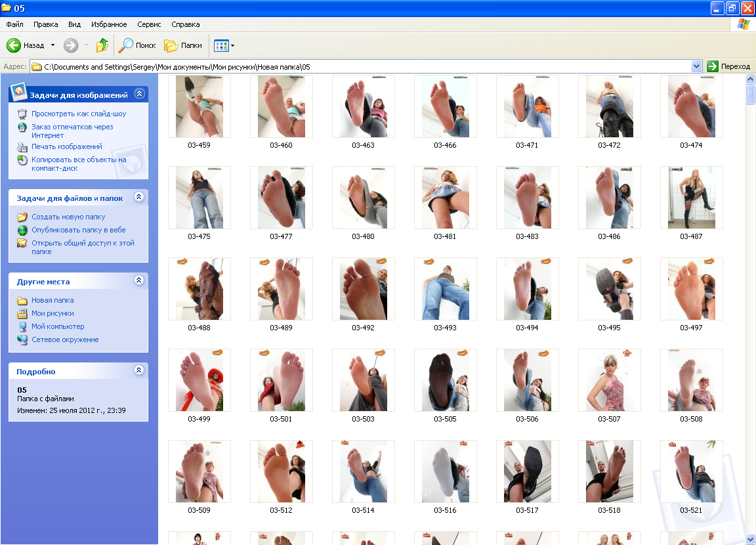Click the Новая папка folder icon
756x545 pixels.
[x=22, y=301]
